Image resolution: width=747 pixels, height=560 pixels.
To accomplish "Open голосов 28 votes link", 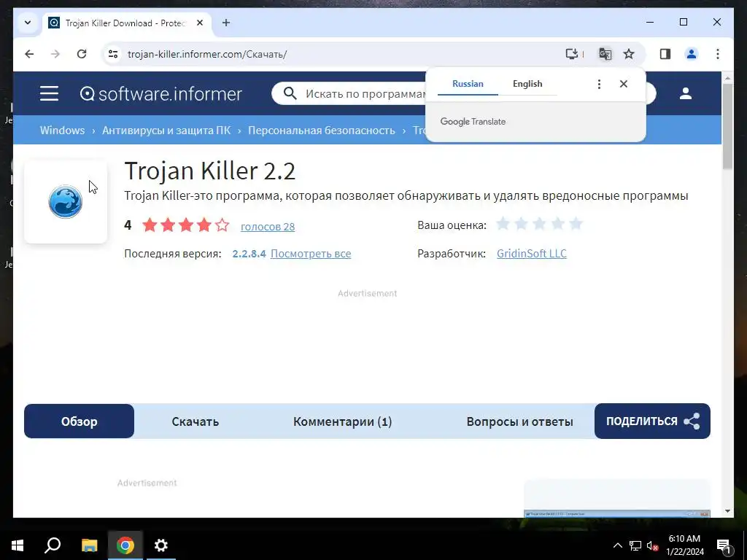I will [x=268, y=227].
